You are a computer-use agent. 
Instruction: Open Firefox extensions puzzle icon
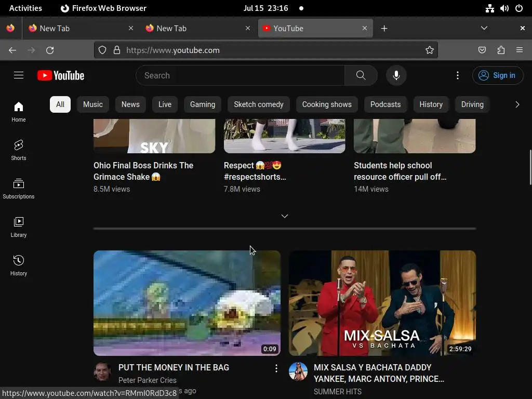pos(501,50)
